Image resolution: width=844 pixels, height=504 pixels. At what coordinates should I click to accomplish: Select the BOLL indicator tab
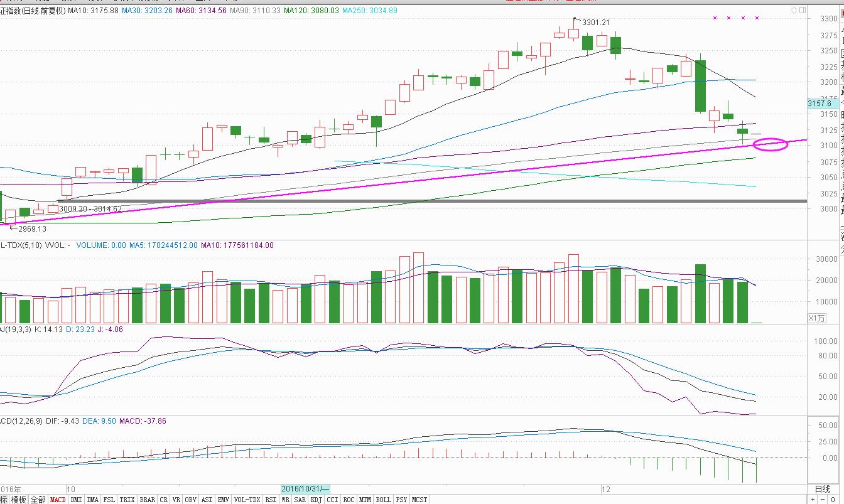tap(383, 500)
